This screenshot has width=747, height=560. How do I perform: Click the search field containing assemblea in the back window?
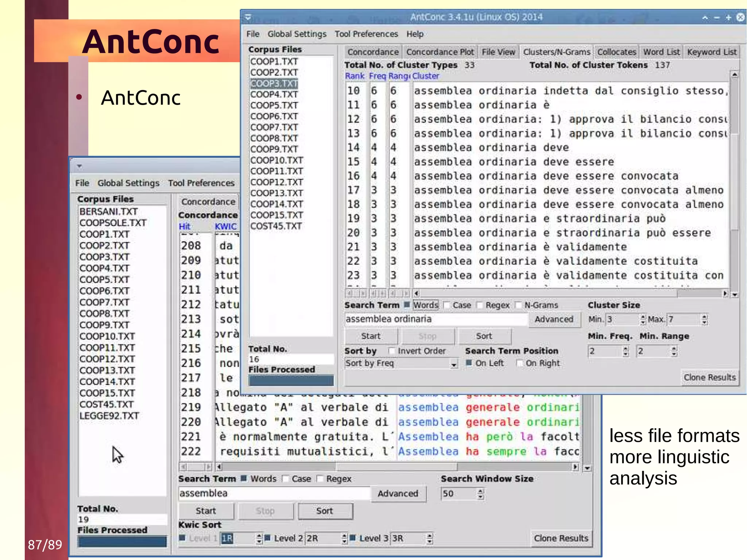(x=274, y=493)
